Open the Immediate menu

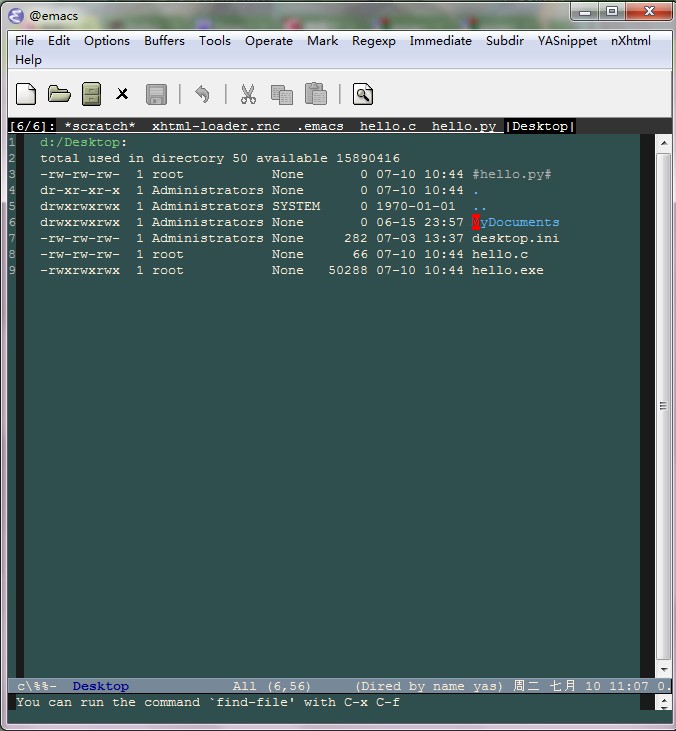point(440,41)
